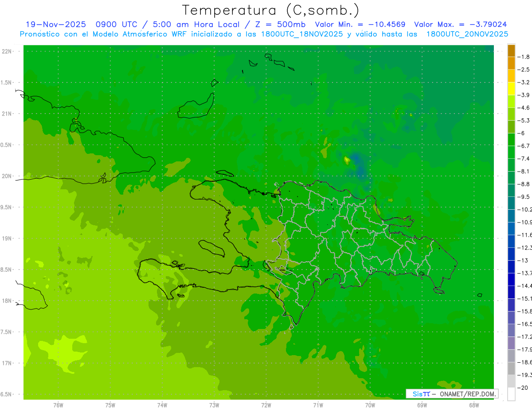Click the "18N" latitude axis label

tap(6, 301)
